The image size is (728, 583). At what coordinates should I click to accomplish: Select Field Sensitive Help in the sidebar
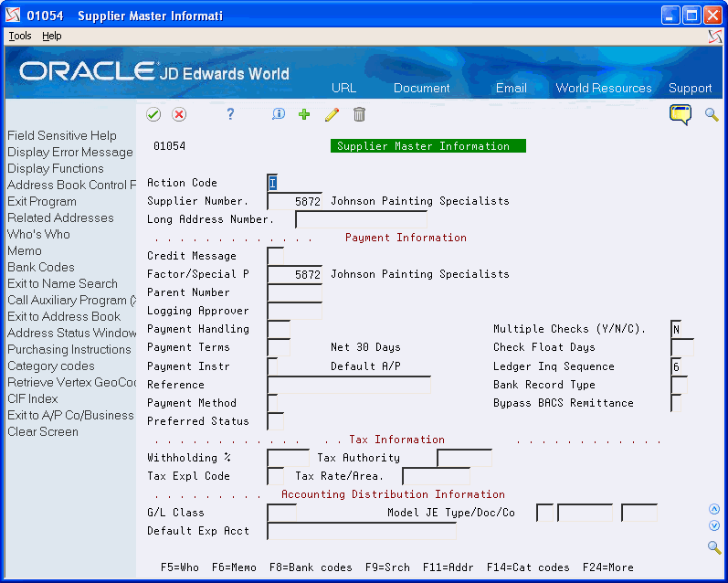(x=62, y=135)
